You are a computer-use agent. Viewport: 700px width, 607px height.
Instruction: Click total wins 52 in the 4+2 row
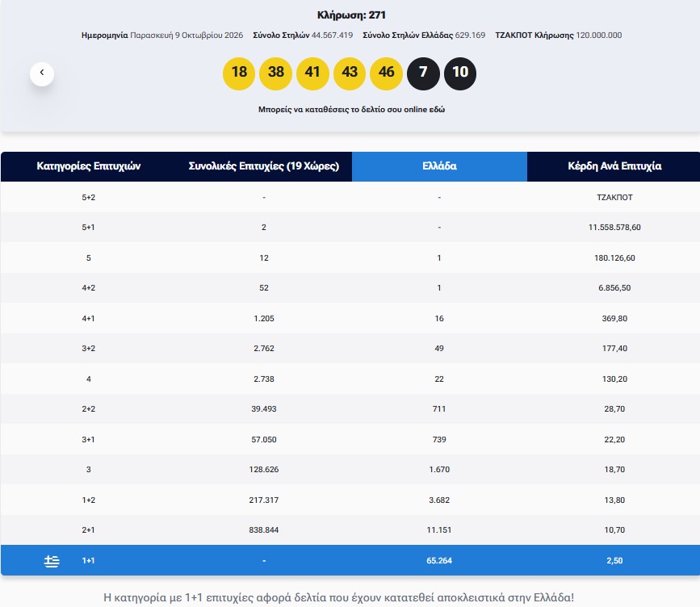tap(264, 288)
